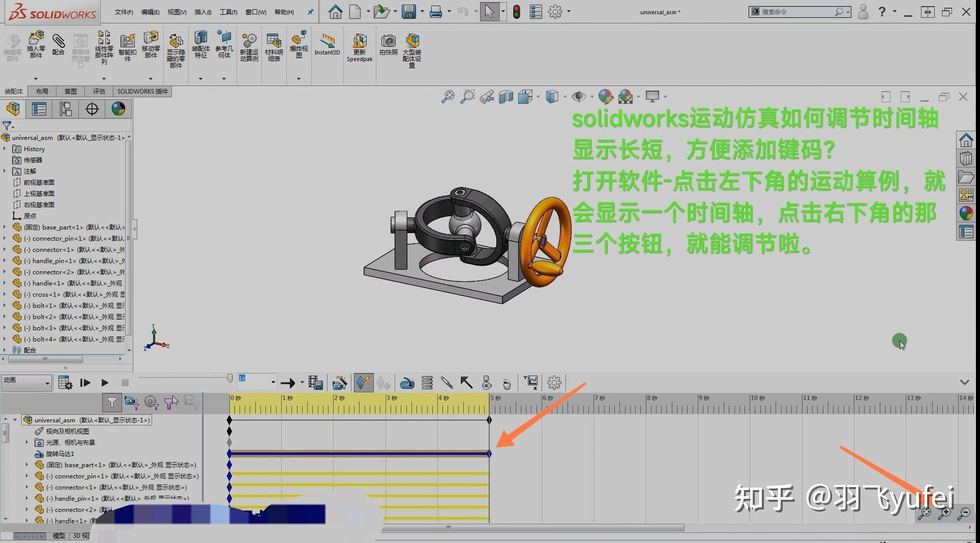Image resolution: width=980 pixels, height=543 pixels.
Task: Click the Take Snapshot icon
Action: [x=389, y=45]
